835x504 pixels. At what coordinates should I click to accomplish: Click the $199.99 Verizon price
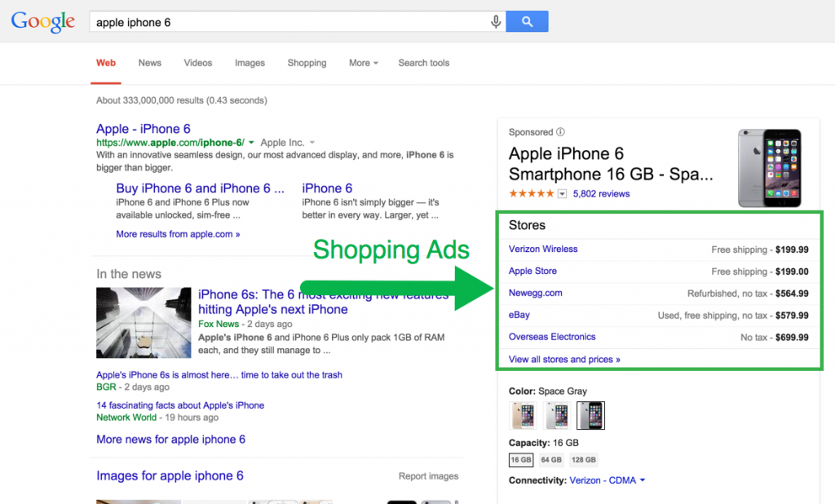[x=792, y=250]
